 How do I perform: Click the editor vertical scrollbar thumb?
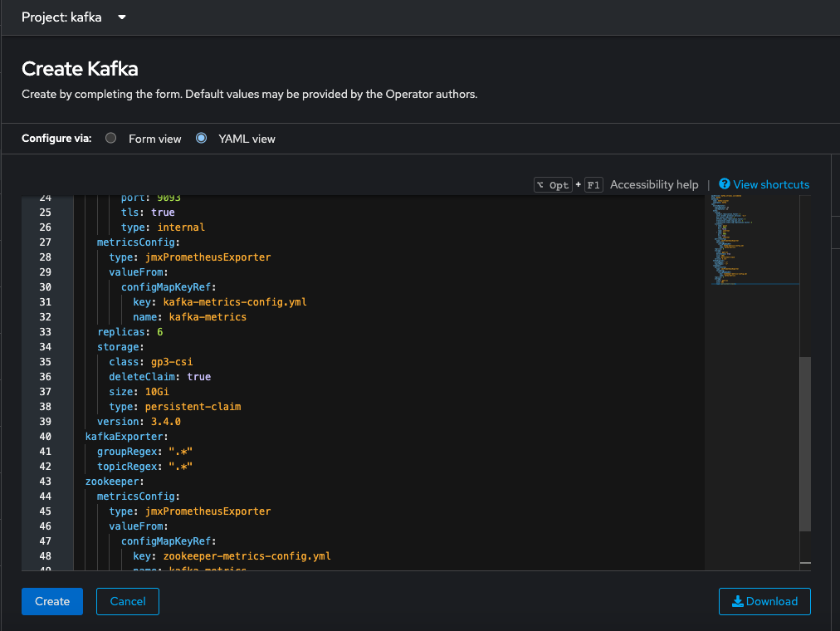pos(804,443)
